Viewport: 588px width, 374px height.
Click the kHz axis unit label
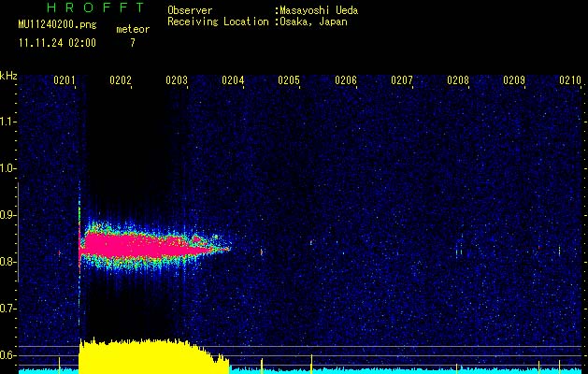8,76
